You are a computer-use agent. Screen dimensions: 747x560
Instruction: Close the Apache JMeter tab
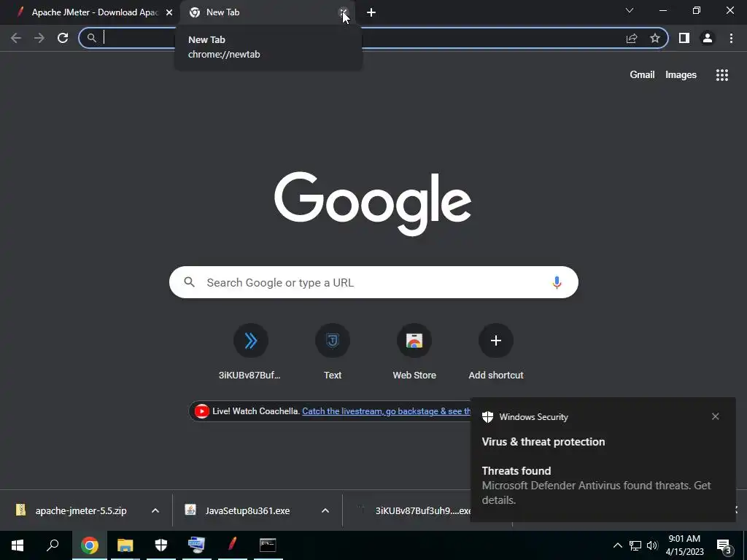tap(169, 13)
